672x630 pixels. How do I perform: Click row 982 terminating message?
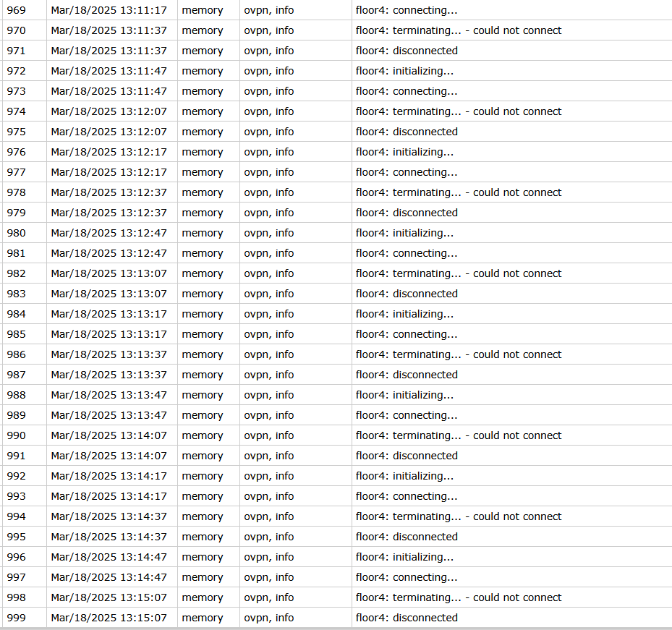pos(458,273)
